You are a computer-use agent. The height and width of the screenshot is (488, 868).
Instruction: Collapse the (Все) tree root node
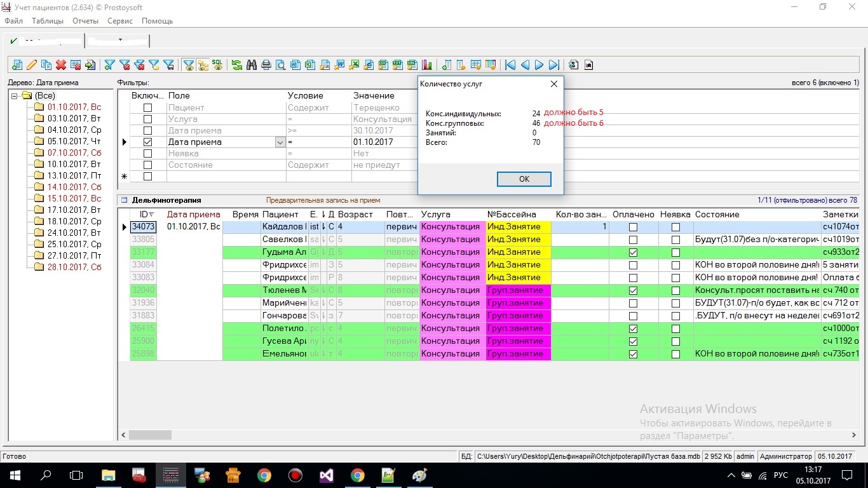click(x=15, y=96)
